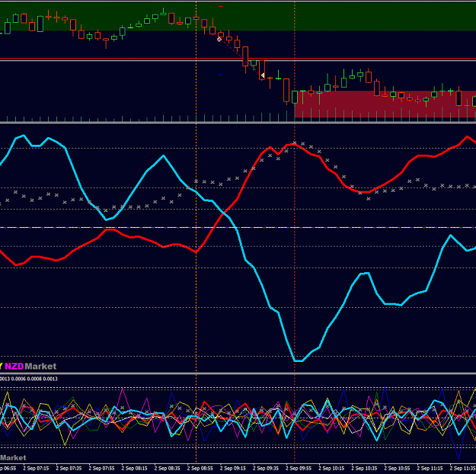The width and height of the screenshot is (476, 474).
Task: Select the small blue dash below the red line
Action: coord(221,75)
